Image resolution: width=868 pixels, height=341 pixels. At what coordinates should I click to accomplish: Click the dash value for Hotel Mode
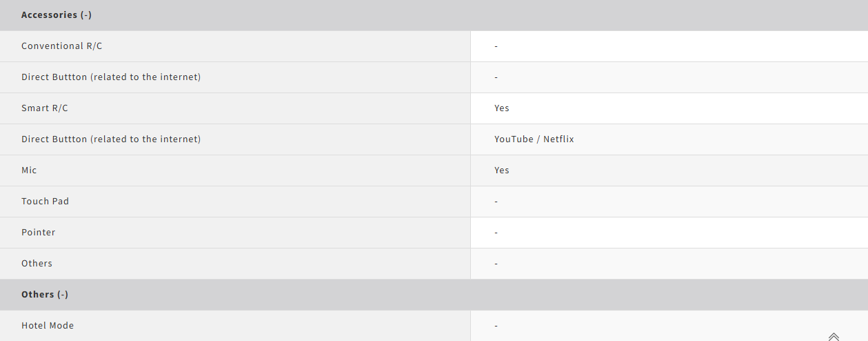click(496, 326)
